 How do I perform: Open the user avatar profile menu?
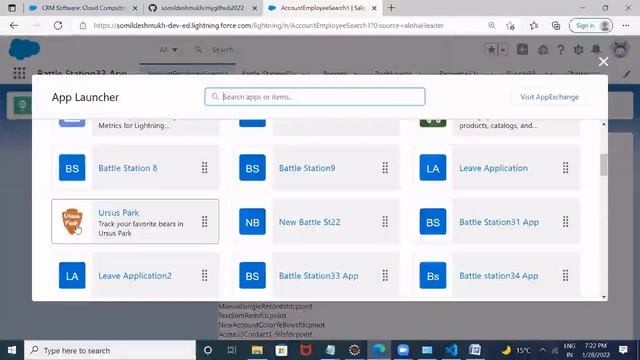[620, 49]
